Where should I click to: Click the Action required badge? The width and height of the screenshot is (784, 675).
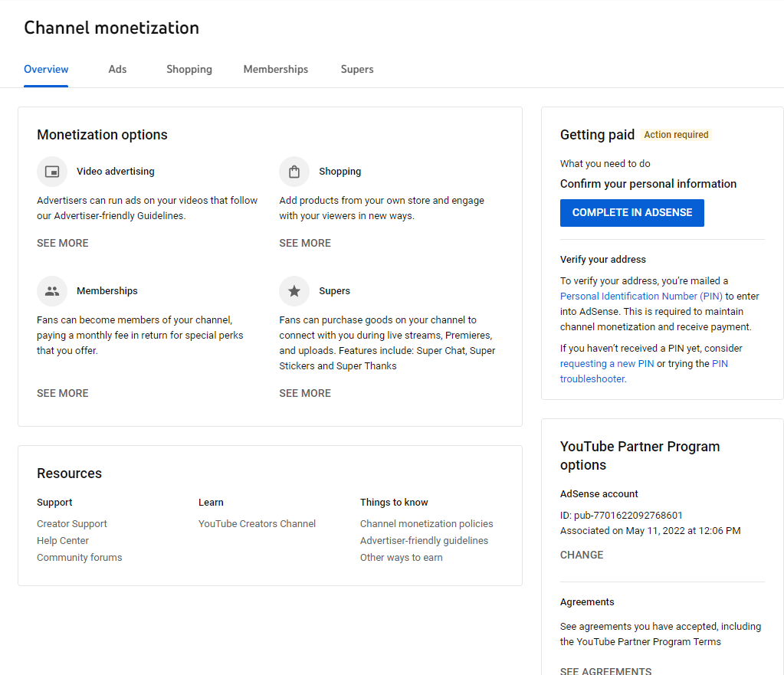click(676, 135)
